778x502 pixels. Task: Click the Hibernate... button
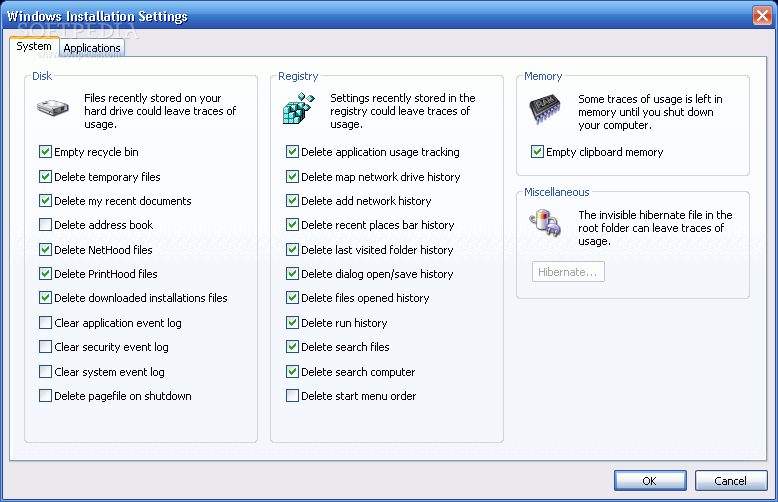click(x=568, y=272)
